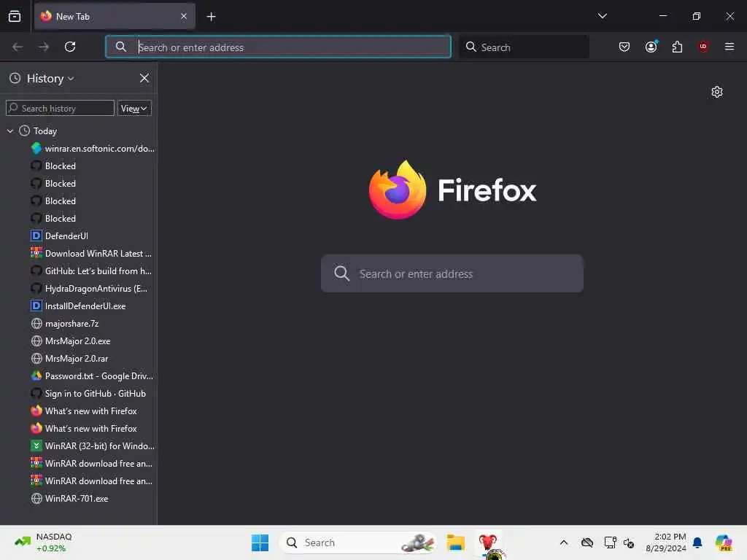The image size is (747, 560).
Task: Click the cloud sync tray icon
Action: pyautogui.click(x=587, y=542)
